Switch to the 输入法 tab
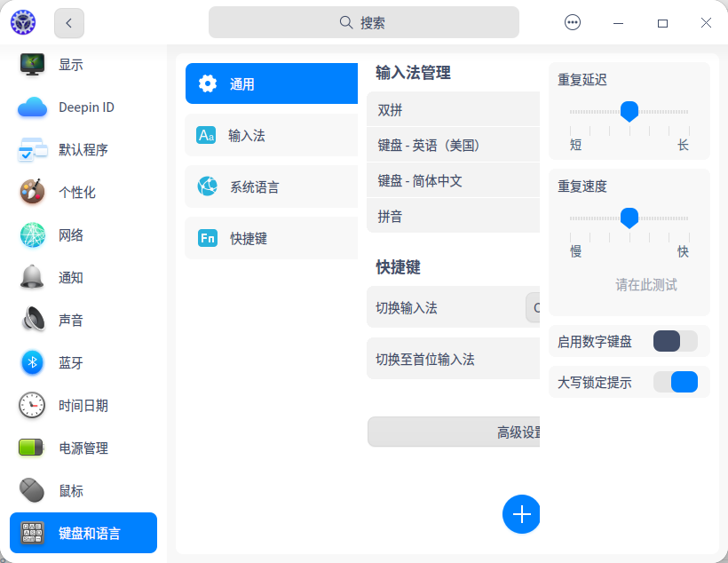This screenshot has width=728, height=563. tap(270, 135)
